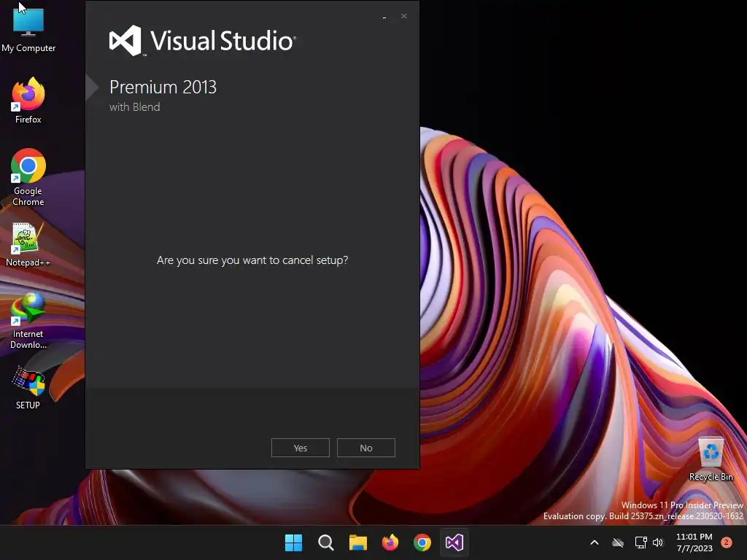This screenshot has height=560, width=747.
Task: Open the clock and calendar flyout
Action: point(694,542)
